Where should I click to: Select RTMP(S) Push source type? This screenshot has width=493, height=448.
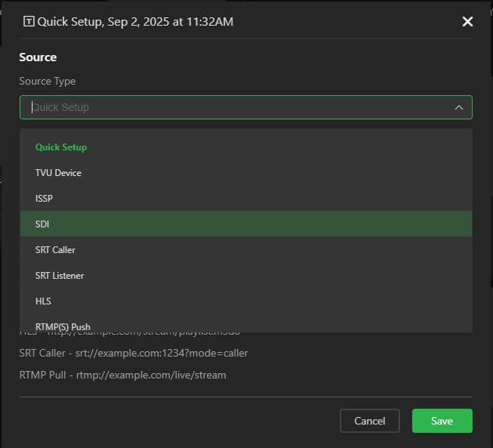coord(63,326)
